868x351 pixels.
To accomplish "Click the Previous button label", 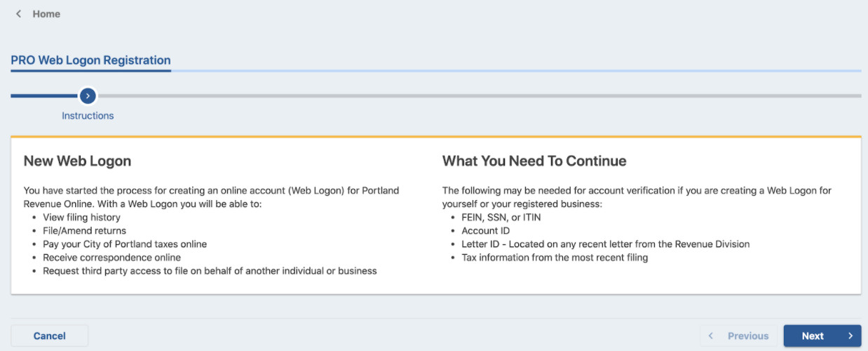I will pos(748,336).
